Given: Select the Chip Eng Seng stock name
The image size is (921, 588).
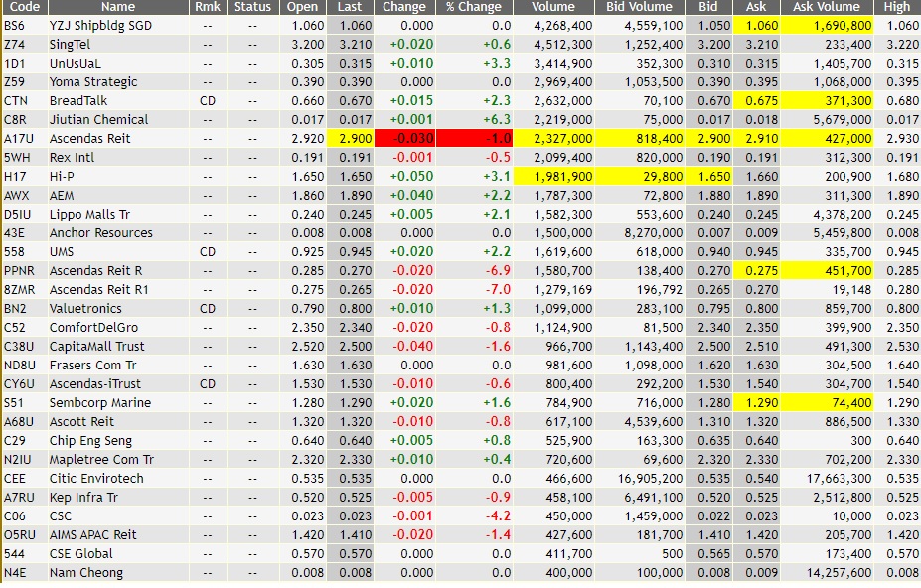Looking at the screenshot, I should (x=90, y=441).
